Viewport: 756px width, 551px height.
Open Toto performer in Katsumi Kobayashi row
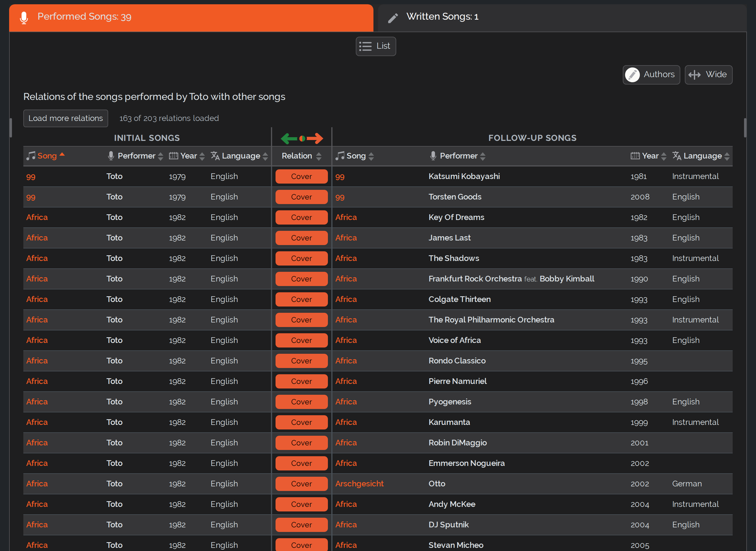tap(114, 176)
